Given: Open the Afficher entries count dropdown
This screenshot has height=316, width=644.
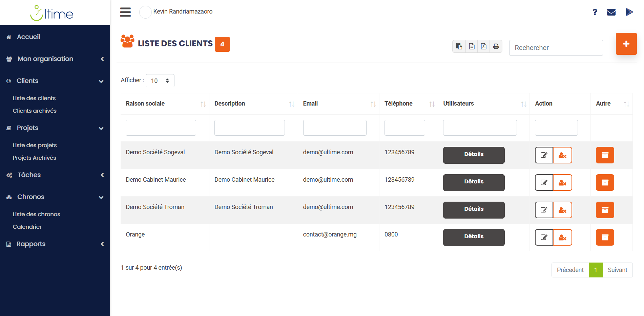Looking at the screenshot, I should click(x=160, y=81).
